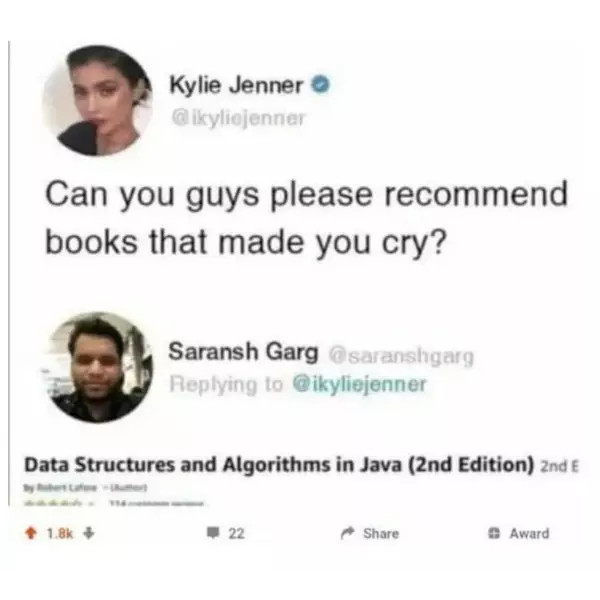Open comments via the speech bubble icon
Image resolution: width=600 pixels, height=600 pixels.
click(x=213, y=533)
